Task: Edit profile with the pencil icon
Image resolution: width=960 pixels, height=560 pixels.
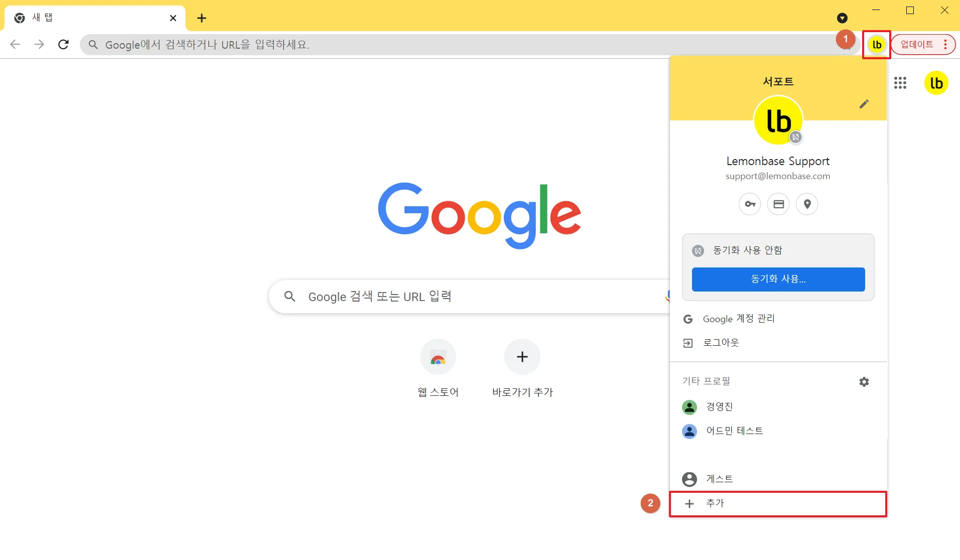Action: click(864, 104)
